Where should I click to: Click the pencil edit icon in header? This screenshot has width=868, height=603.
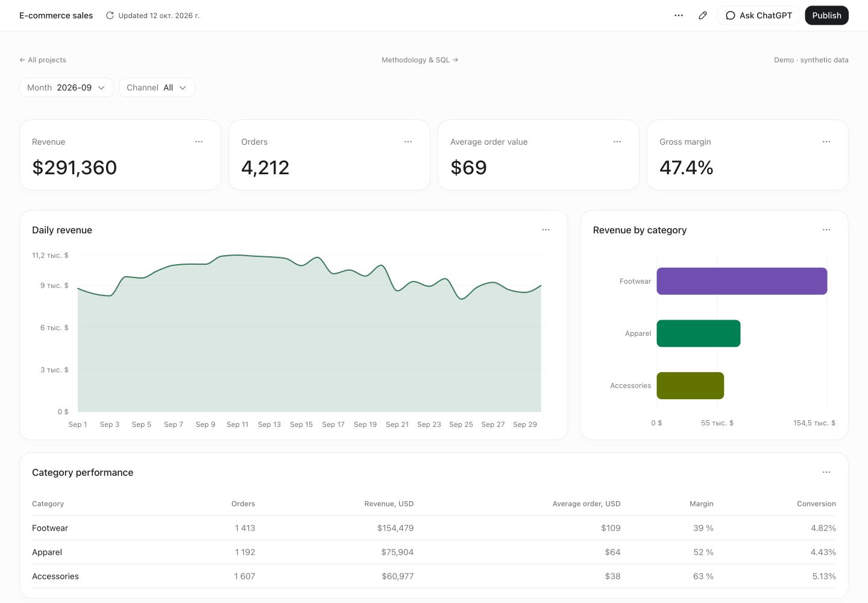(703, 16)
